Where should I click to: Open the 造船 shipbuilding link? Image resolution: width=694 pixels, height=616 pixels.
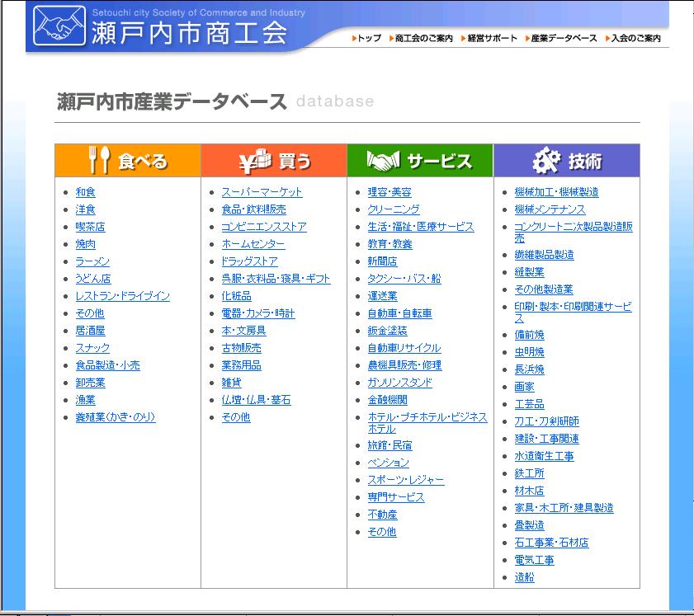point(524,577)
